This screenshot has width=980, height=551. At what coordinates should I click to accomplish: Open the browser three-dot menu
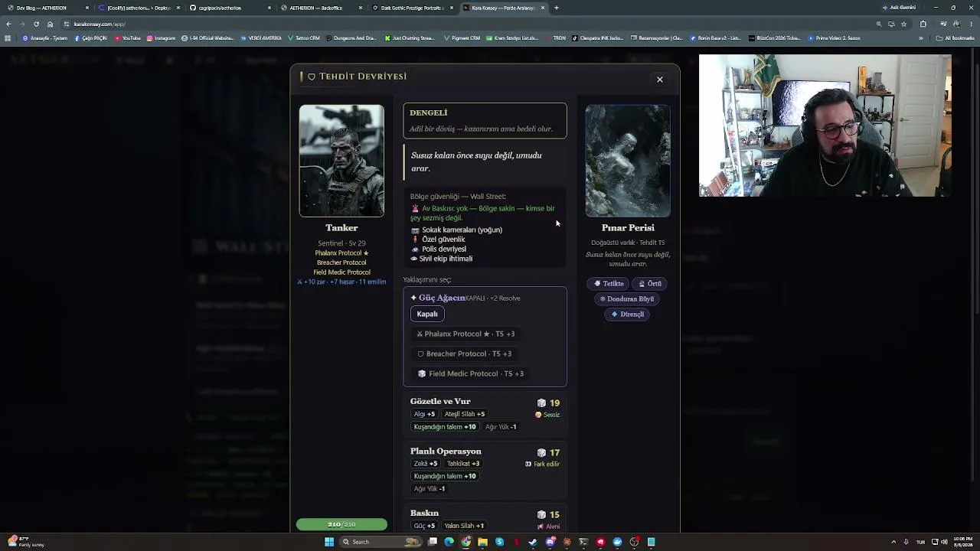click(972, 24)
